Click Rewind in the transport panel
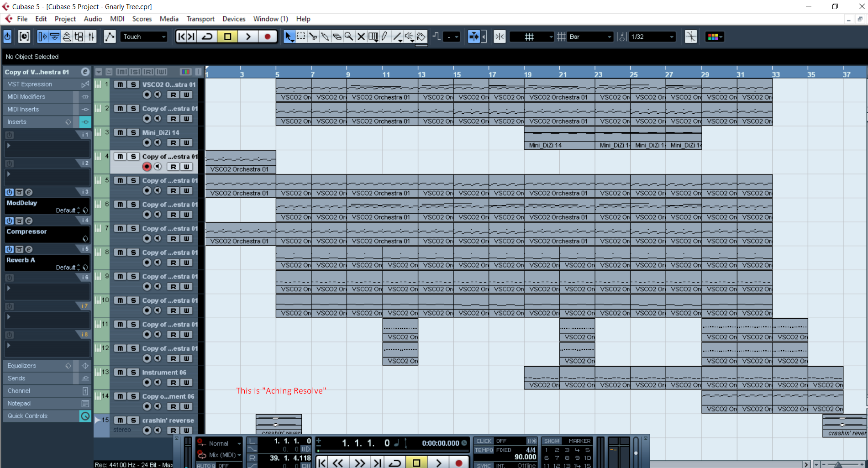The height and width of the screenshot is (468, 868). click(337, 463)
